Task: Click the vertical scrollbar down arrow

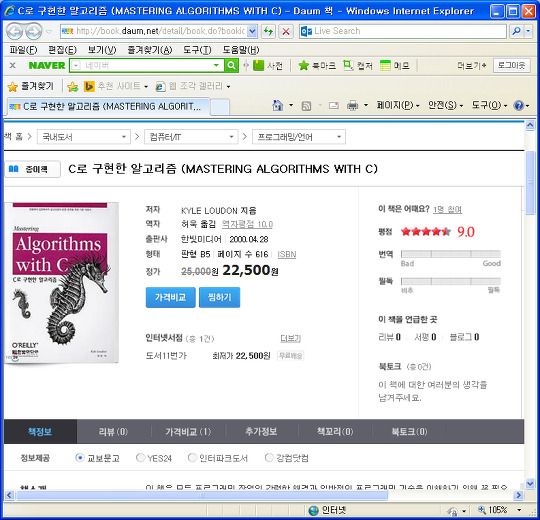Action: click(530, 483)
